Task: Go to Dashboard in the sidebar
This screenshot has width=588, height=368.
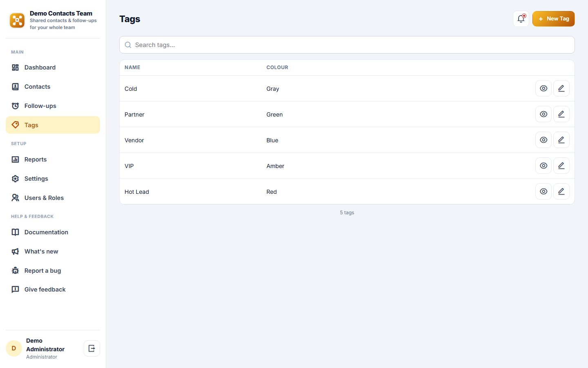Action: point(53,67)
